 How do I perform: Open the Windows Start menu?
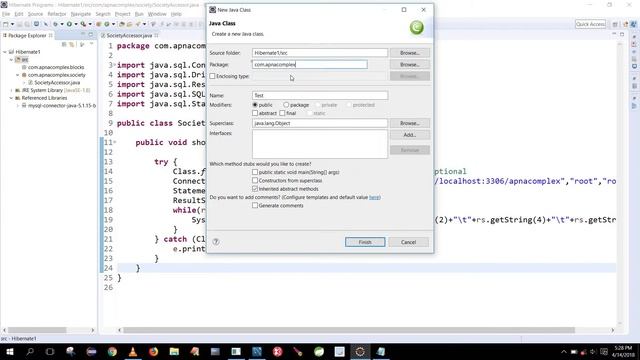10,351
